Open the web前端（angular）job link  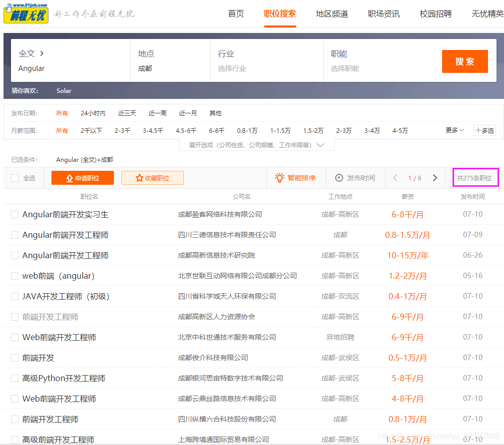click(58, 276)
